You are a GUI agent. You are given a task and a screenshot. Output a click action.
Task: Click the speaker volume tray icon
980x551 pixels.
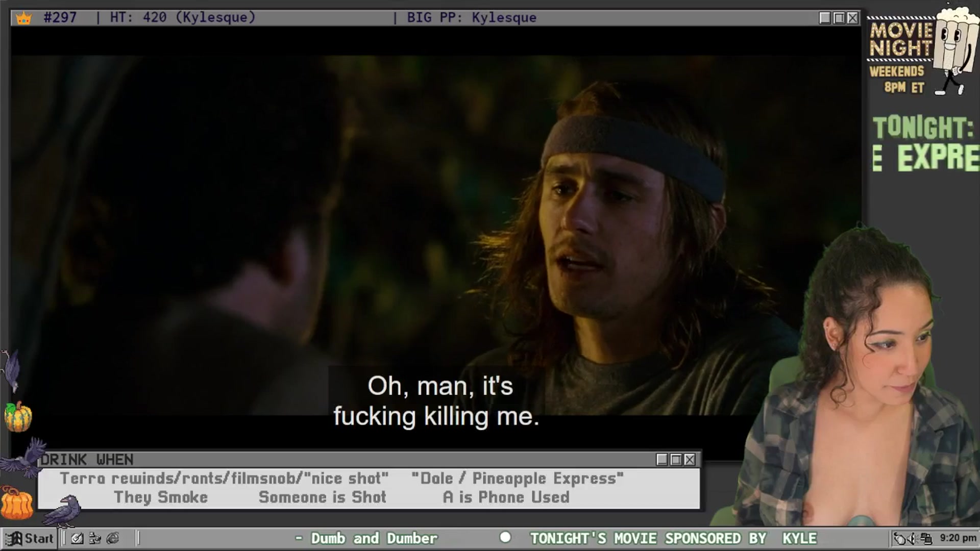[x=912, y=538]
